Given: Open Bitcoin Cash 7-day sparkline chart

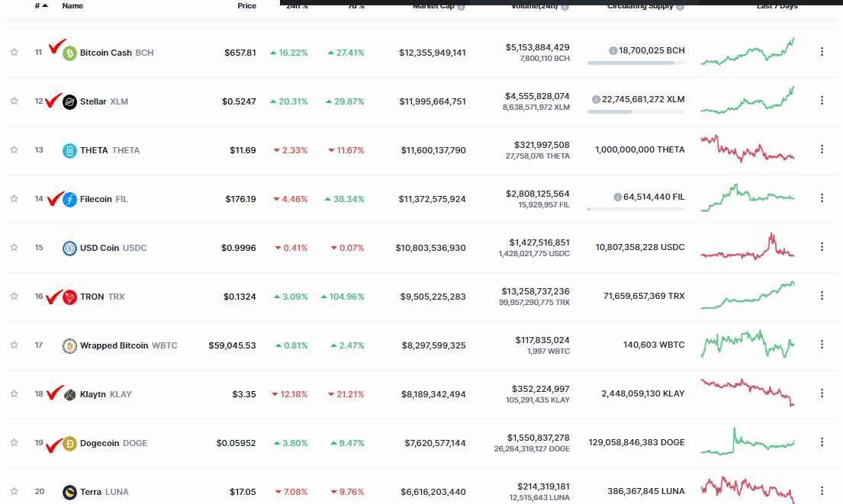Looking at the screenshot, I should point(748,52).
